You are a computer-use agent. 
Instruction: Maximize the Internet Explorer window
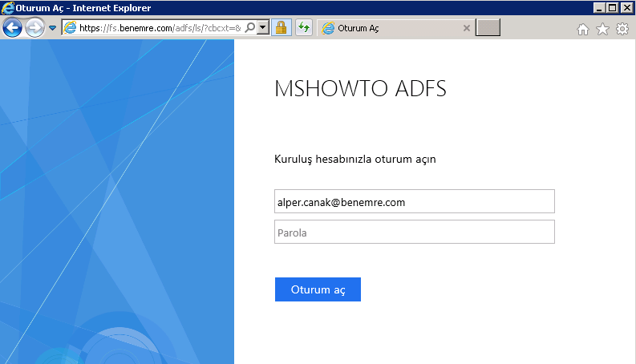click(613, 8)
